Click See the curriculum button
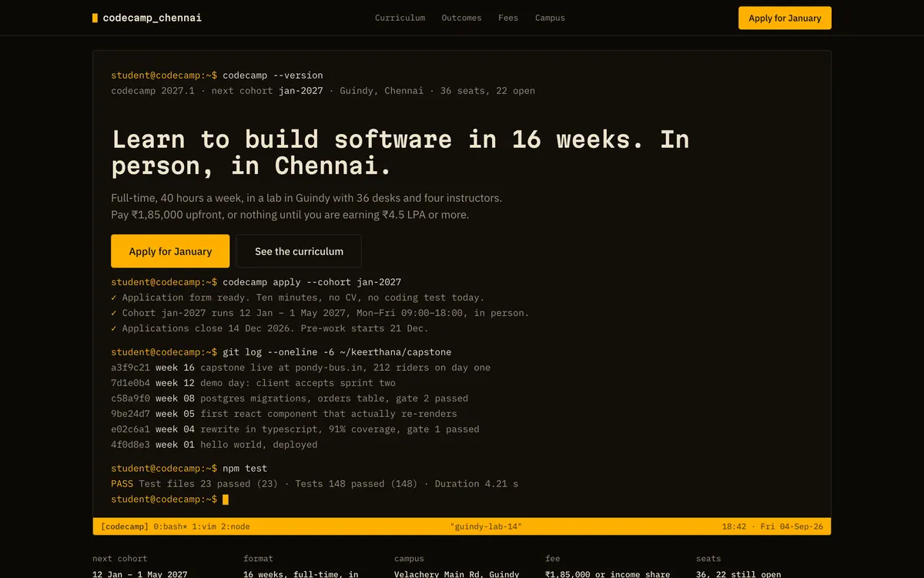The image size is (924, 578). click(299, 251)
